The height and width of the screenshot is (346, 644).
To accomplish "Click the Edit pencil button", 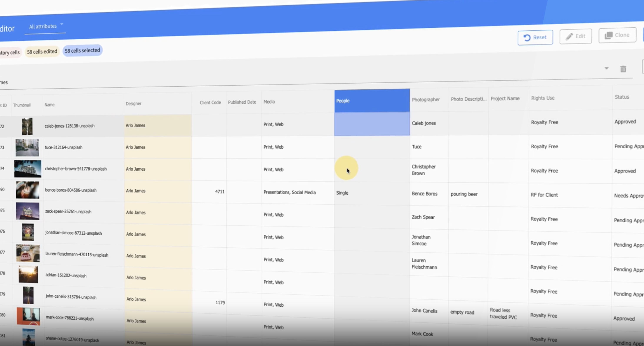I will click(576, 36).
